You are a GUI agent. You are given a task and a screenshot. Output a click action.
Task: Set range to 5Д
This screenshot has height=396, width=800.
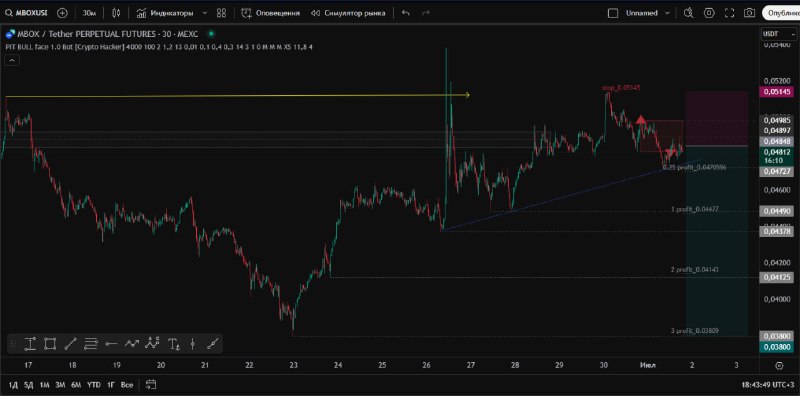pos(29,385)
